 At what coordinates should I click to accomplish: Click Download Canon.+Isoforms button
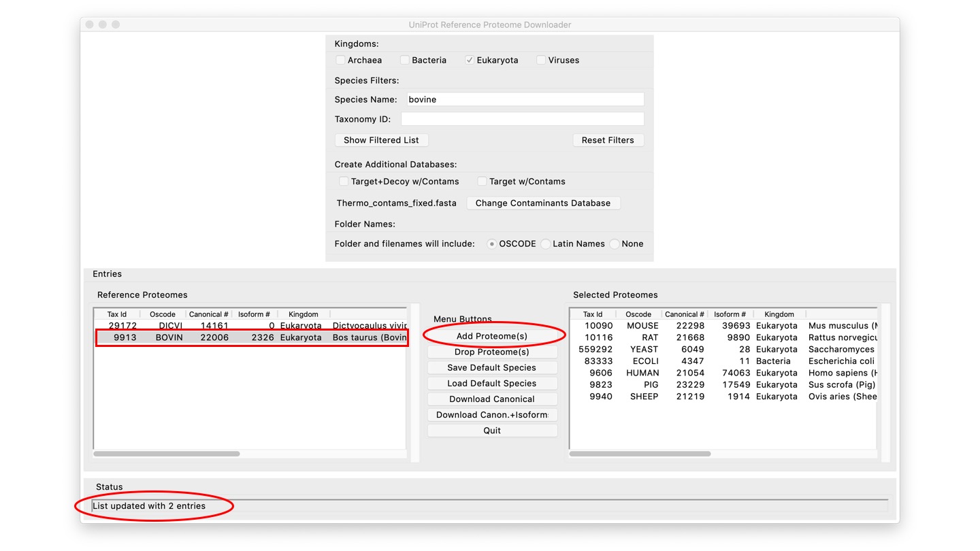point(492,415)
